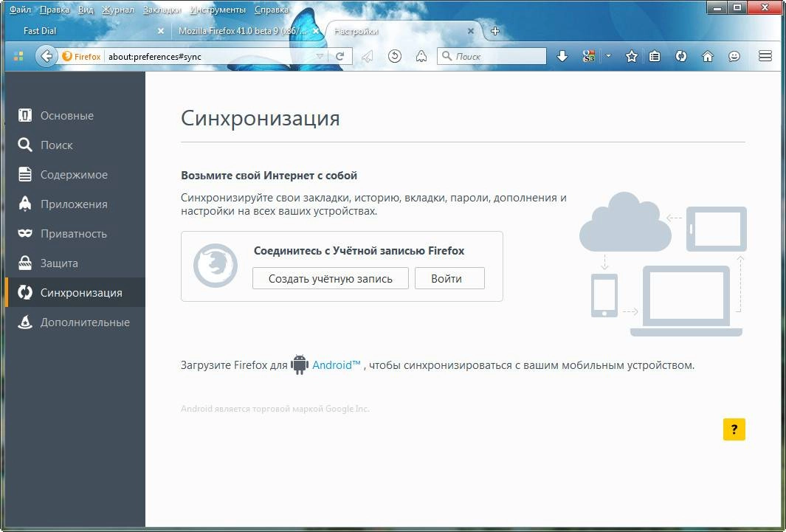This screenshot has height=532, width=786.
Task: Click the Sync toolbar icon
Action: (680, 57)
